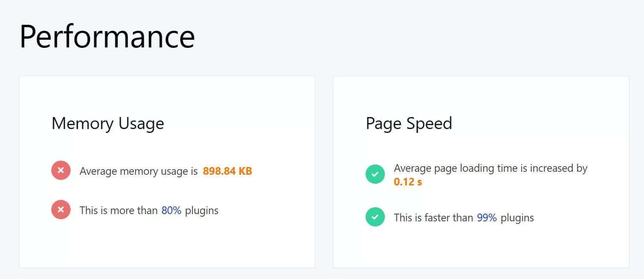The height and width of the screenshot is (279, 644).
Task: Click the orange 0.12 s loading time value
Action: click(x=408, y=182)
